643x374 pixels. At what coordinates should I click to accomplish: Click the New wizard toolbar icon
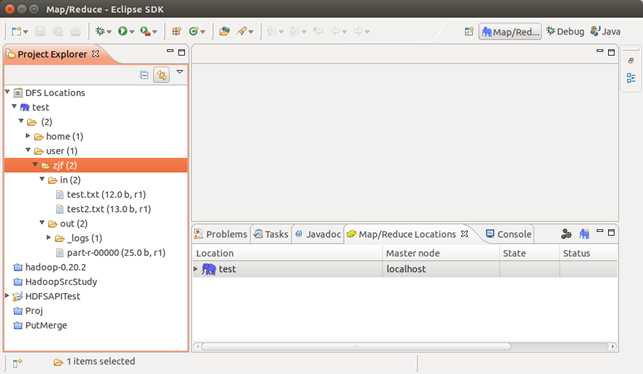[x=16, y=32]
